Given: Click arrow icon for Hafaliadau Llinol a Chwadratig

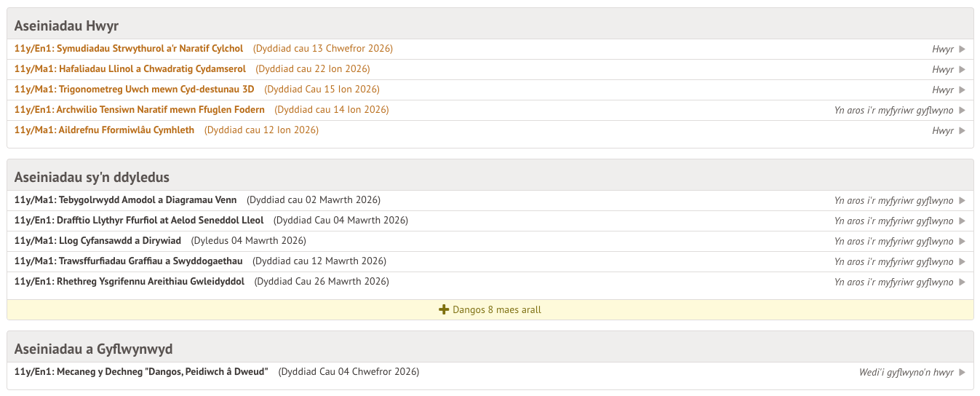Looking at the screenshot, I should [x=962, y=70].
